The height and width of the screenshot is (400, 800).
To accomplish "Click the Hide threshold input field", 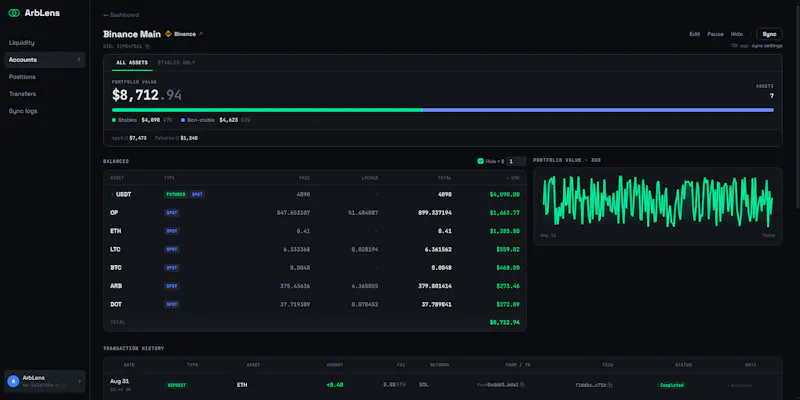I will (x=516, y=161).
